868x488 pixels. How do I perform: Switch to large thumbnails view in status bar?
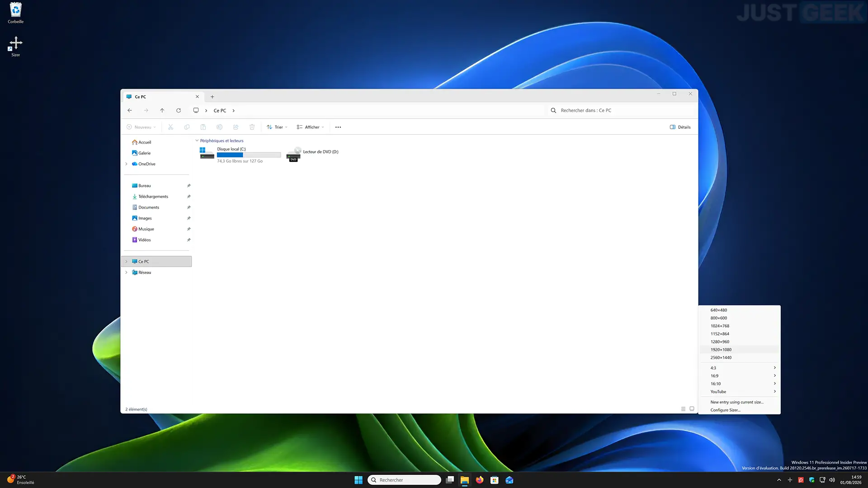point(692,409)
